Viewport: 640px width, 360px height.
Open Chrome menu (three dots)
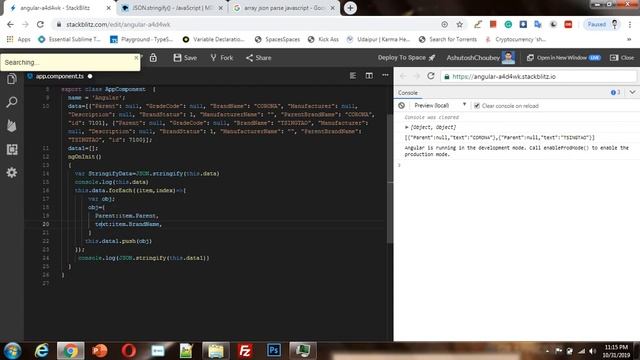[630, 24]
